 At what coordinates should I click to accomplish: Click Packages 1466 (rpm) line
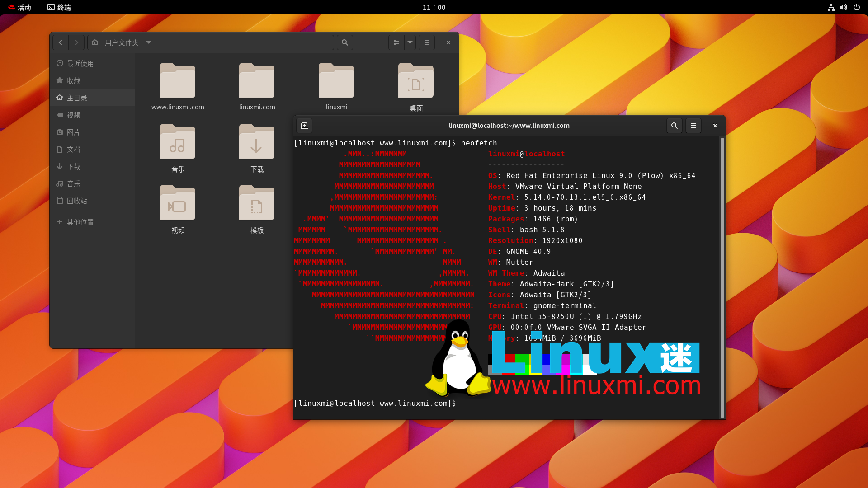coord(533,219)
